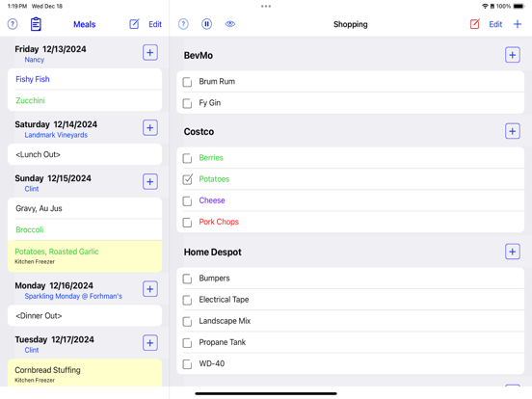Add a meal to Monday 12/16/2024
Viewport: 532px width, 399px height.
[x=150, y=289]
